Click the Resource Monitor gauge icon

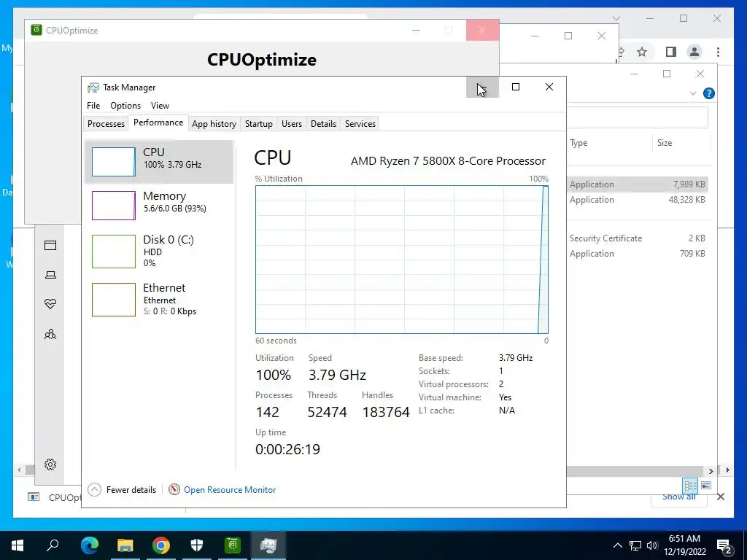(x=174, y=489)
